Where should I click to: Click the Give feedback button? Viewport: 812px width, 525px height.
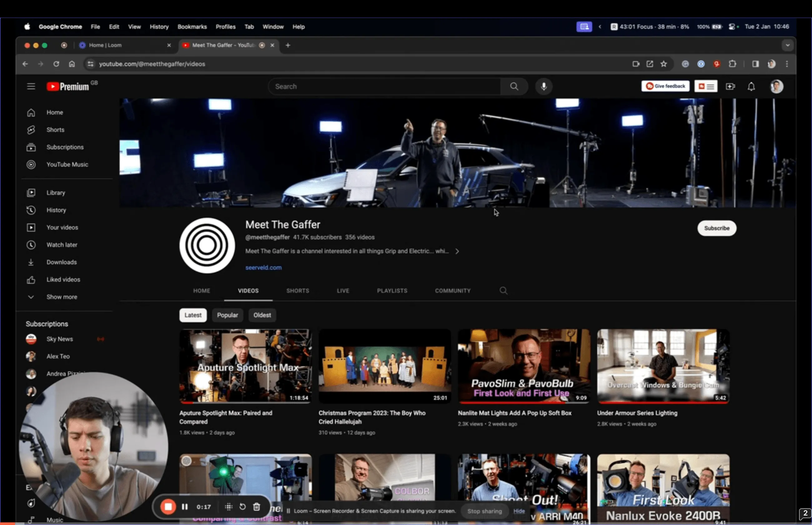(x=665, y=86)
